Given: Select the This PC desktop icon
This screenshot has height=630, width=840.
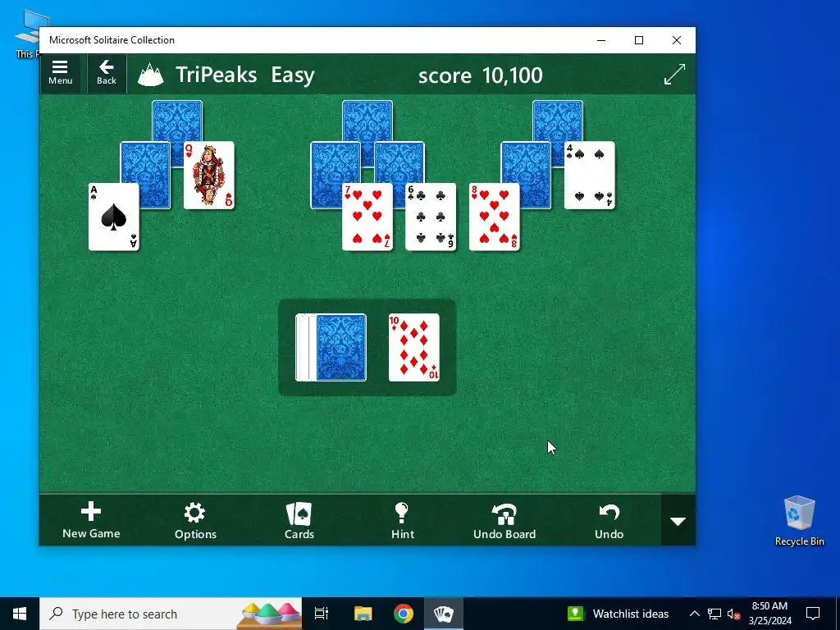Looking at the screenshot, I should 28,34.
